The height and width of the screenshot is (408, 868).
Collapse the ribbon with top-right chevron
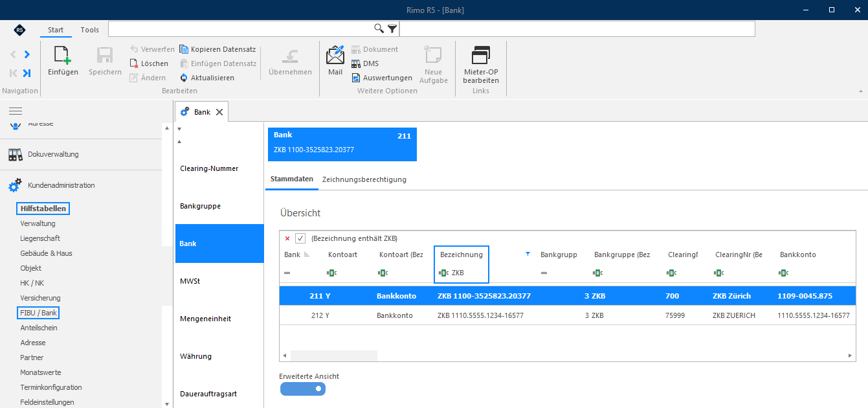(x=861, y=91)
